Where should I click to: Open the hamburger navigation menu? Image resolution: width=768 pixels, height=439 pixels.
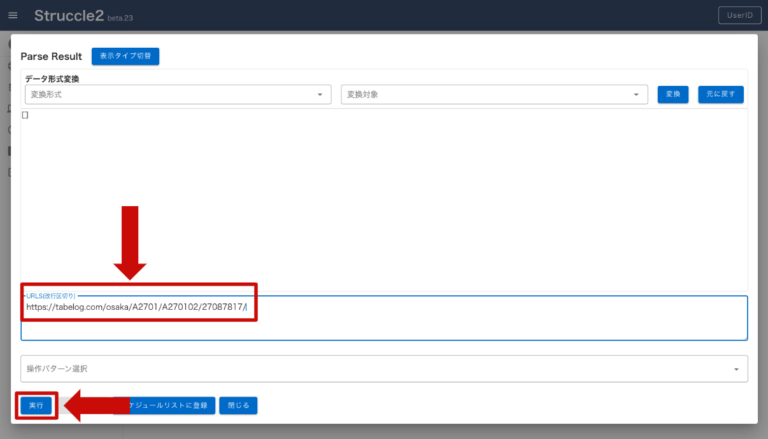[x=13, y=15]
